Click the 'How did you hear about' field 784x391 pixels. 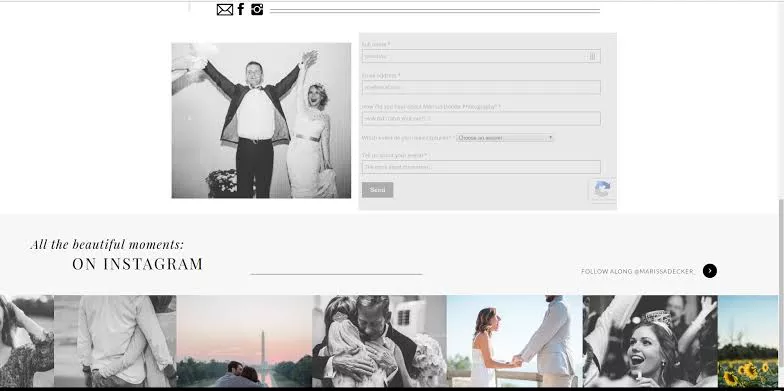[x=481, y=118]
